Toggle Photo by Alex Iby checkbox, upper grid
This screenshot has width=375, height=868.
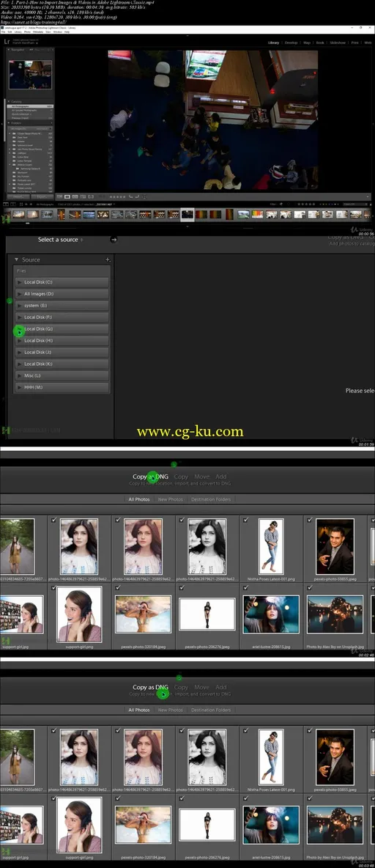tap(310, 587)
